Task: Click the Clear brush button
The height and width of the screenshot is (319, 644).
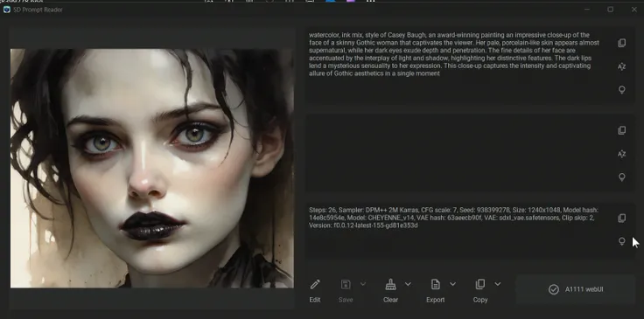Action: click(x=390, y=290)
